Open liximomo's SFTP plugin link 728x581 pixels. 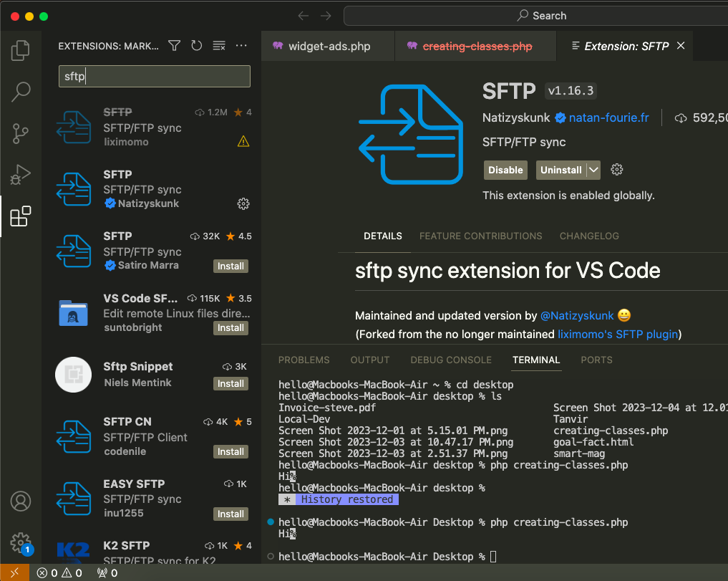pyautogui.click(x=618, y=334)
